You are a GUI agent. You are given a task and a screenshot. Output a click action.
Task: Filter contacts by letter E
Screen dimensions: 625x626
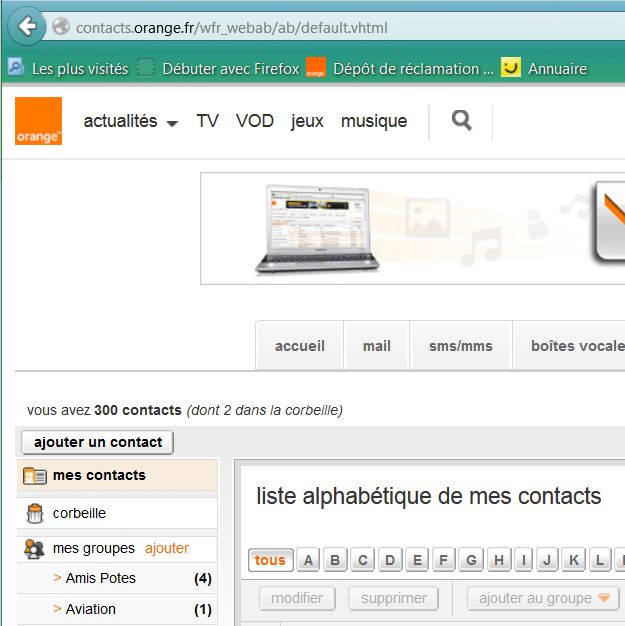click(417, 560)
